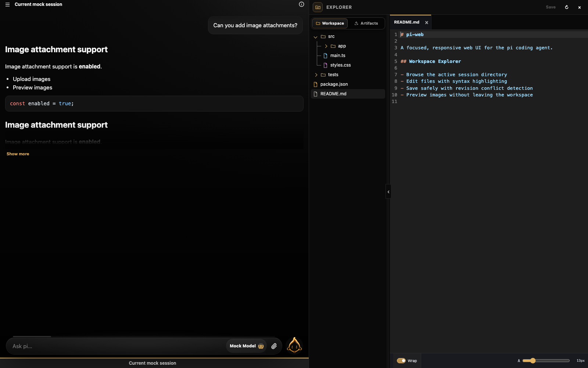Click the Show more link
The height and width of the screenshot is (368, 588).
click(18, 154)
